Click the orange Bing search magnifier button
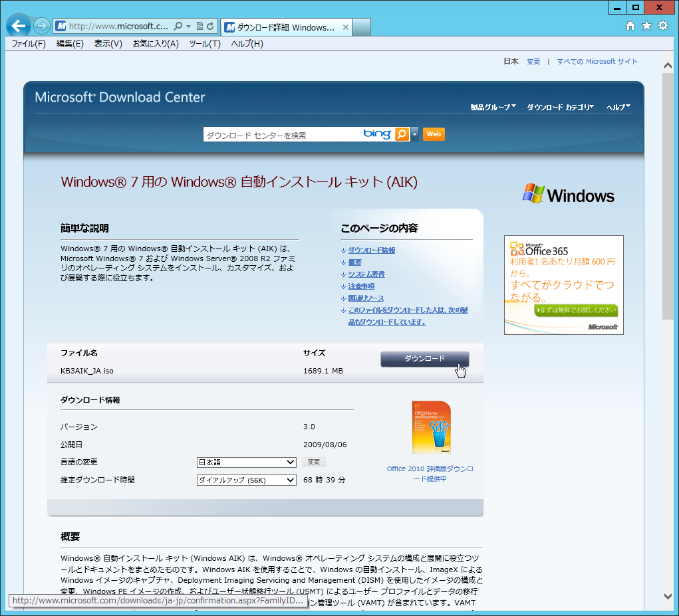The height and width of the screenshot is (616, 679). 402,134
